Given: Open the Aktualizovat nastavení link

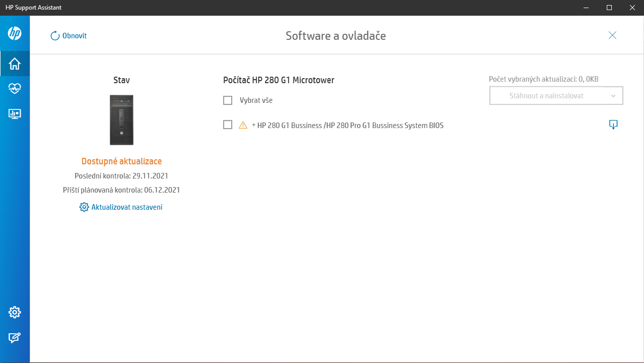Looking at the screenshot, I should (127, 207).
